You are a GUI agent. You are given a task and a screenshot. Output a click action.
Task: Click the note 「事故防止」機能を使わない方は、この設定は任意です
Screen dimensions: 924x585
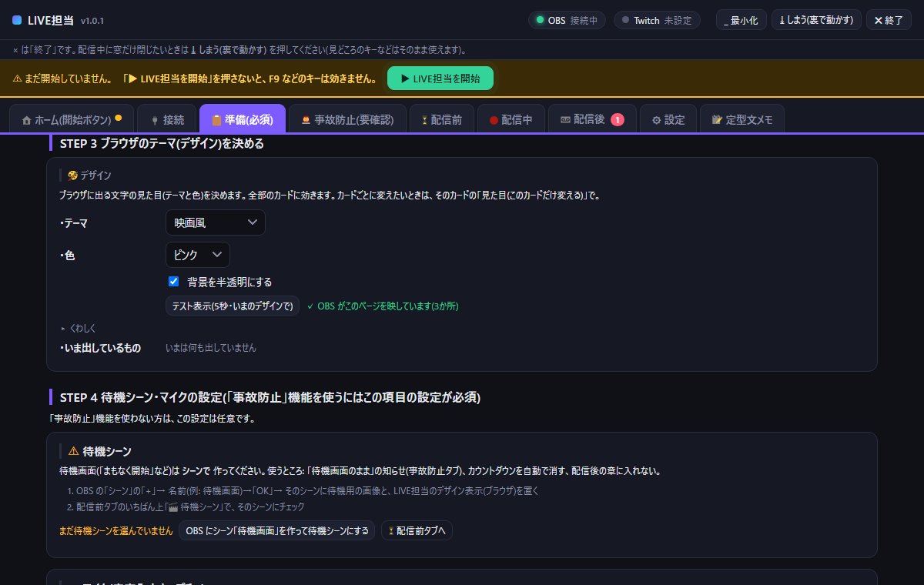151,419
